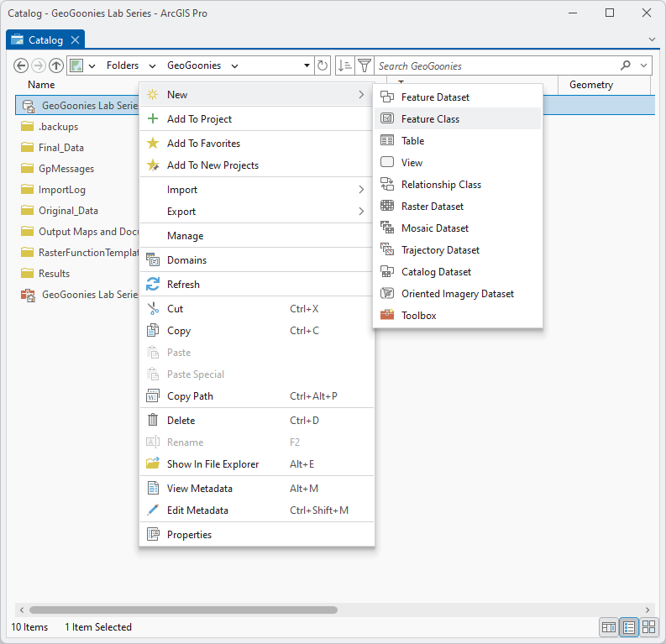Switch to the tiles view icon
The height and width of the screenshot is (644, 666).
tap(649, 627)
